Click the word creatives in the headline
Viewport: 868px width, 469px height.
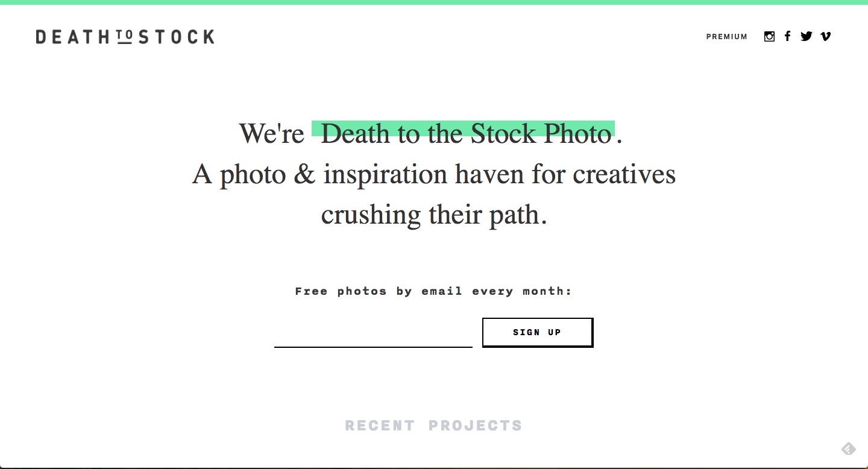624,175
